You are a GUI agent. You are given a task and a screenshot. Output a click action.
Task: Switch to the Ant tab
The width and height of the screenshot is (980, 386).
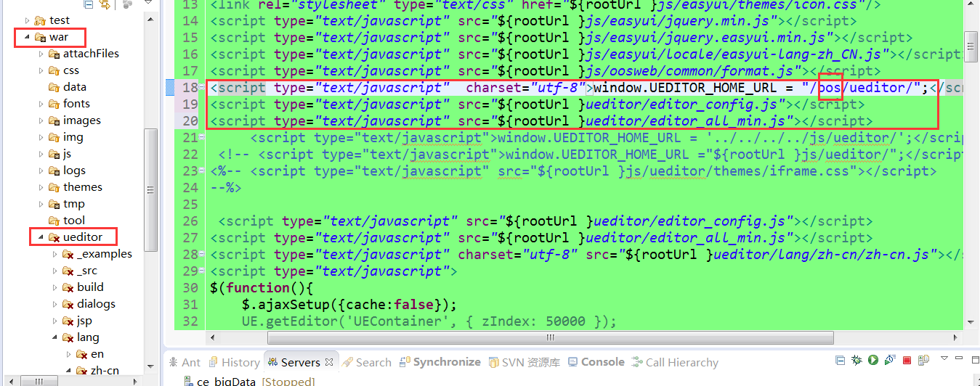click(184, 362)
